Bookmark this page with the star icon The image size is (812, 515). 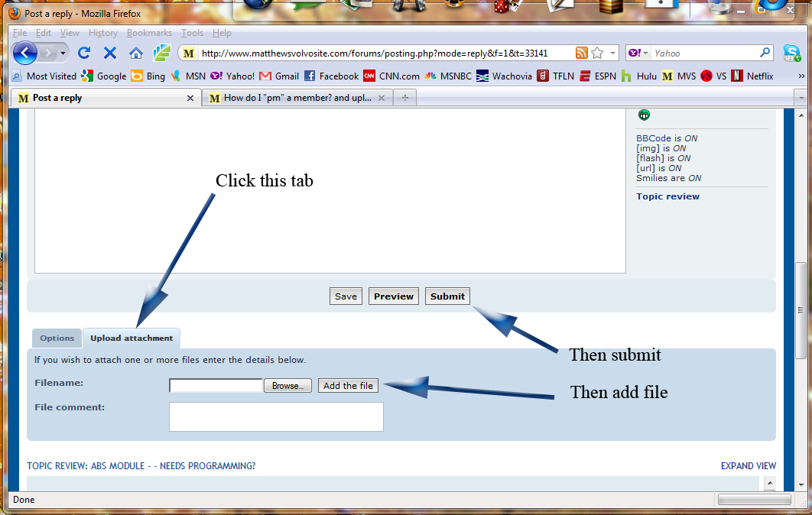tap(597, 53)
